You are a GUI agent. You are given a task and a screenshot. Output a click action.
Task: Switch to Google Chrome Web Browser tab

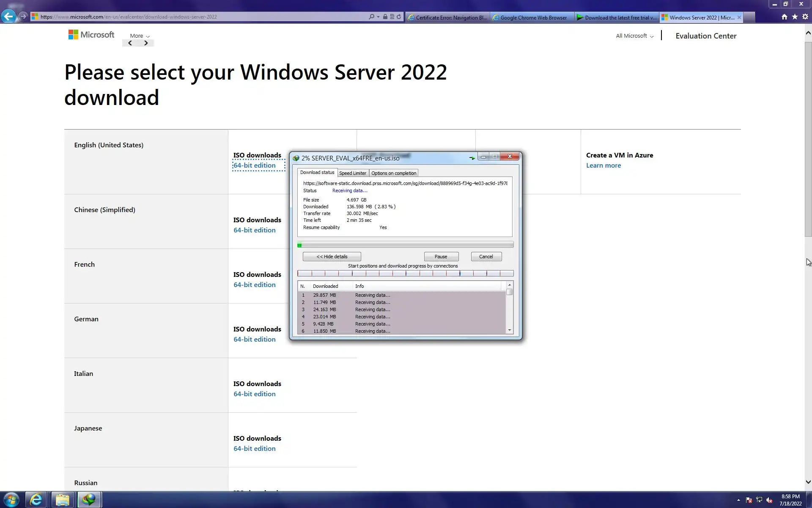coord(533,17)
